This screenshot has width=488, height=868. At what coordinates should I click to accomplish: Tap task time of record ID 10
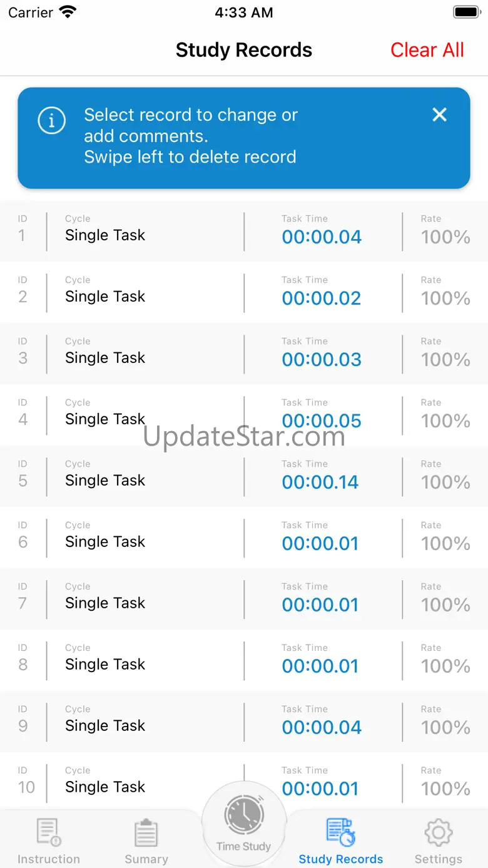point(320,789)
